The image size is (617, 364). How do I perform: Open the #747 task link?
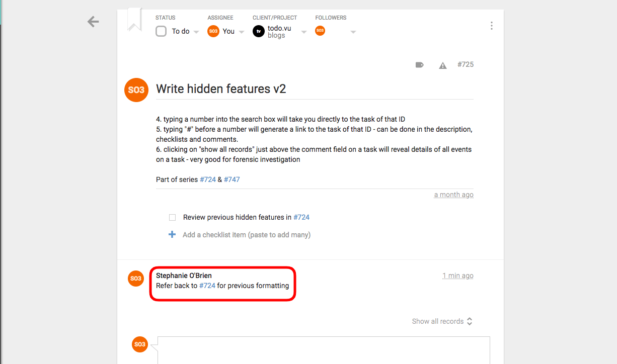(x=232, y=179)
